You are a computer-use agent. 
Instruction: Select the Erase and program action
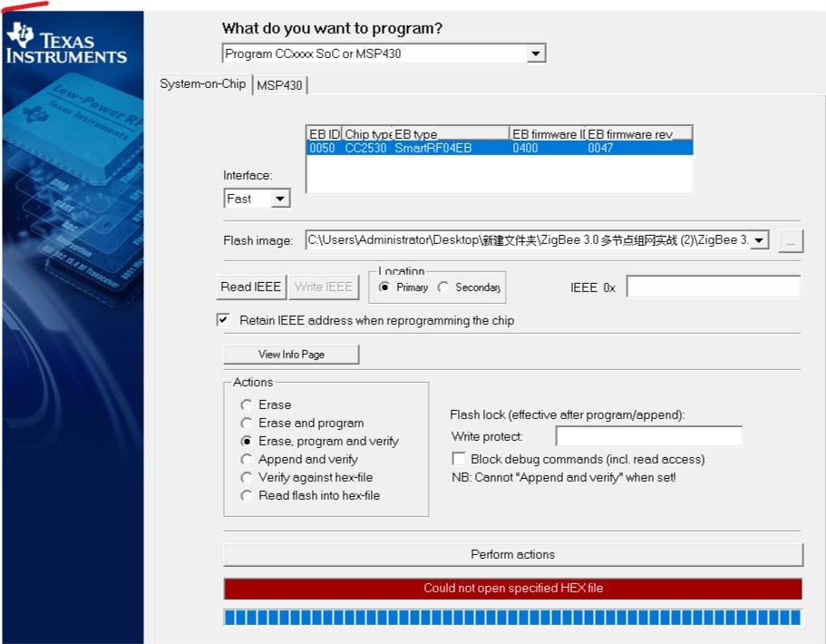246,424
